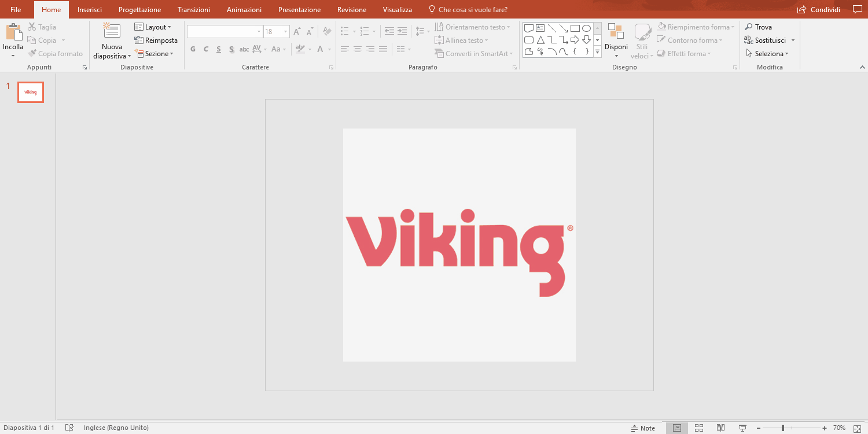Expand the Sezione dropdown

click(156, 53)
